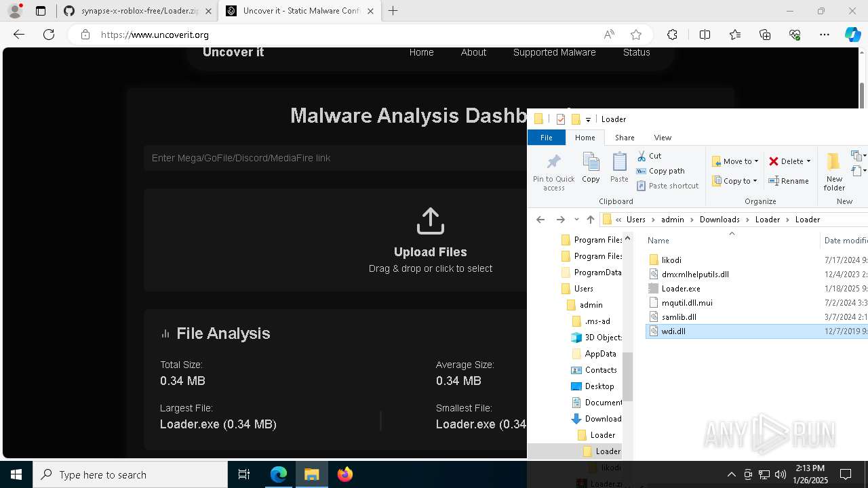Click the Upload Files arrow icon
Viewport: 868px width, 488px height.
430,222
